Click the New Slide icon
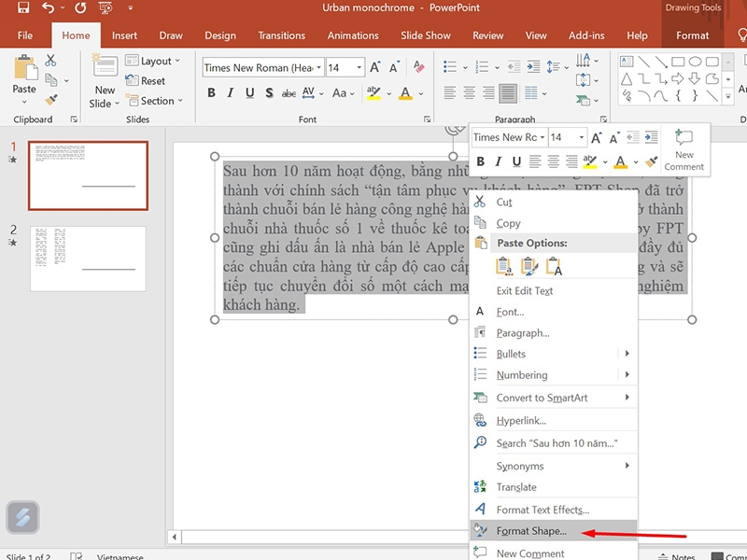The image size is (747, 560). tap(105, 65)
